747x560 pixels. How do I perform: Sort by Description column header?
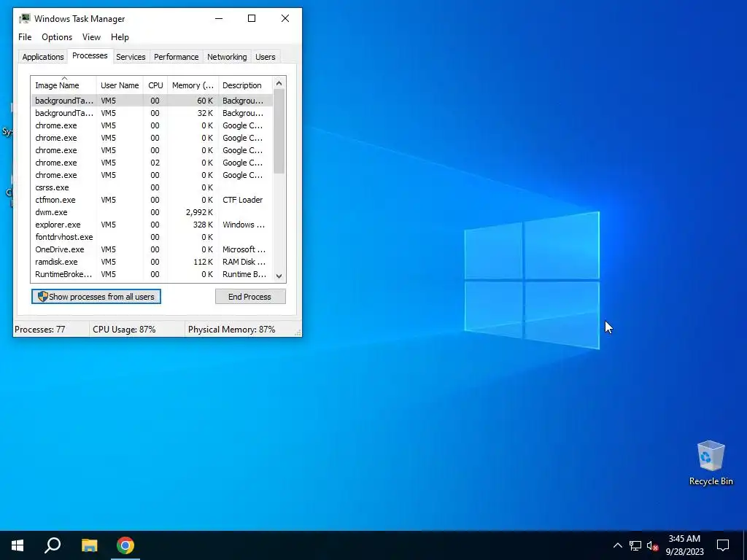245,85
